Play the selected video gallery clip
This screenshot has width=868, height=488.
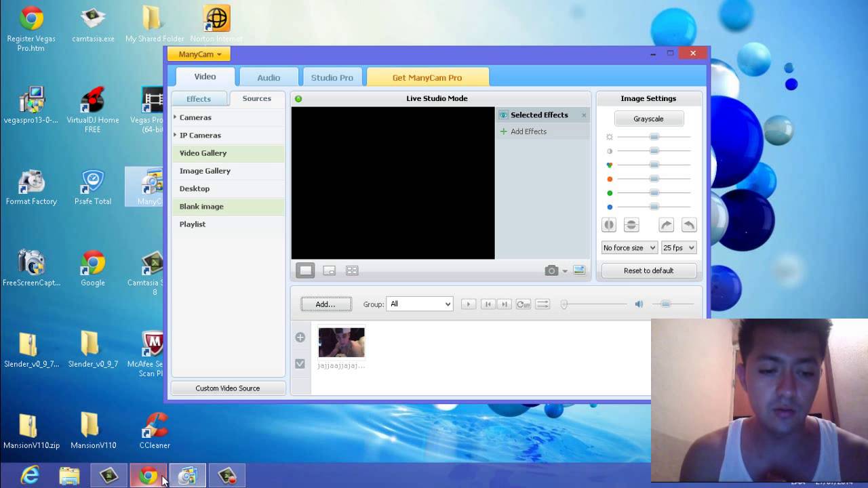468,304
